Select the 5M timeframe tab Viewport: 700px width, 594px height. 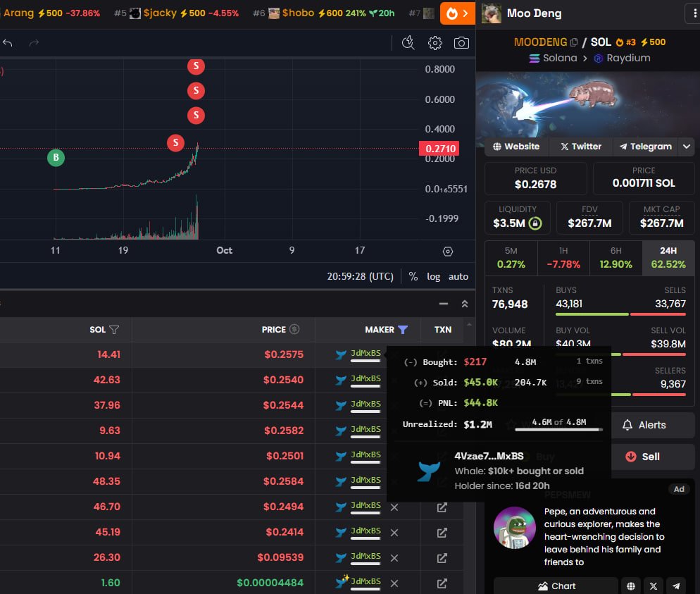511,258
